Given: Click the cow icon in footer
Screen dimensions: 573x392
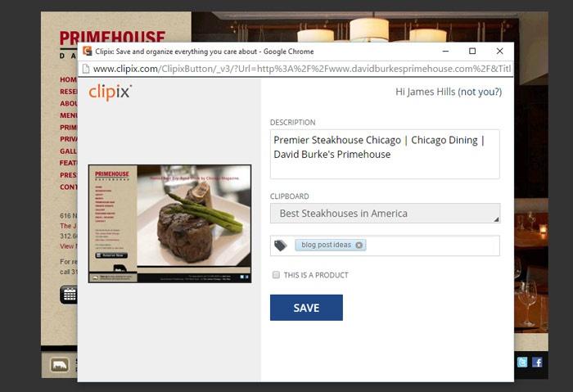Looking at the screenshot, I should coord(59,365).
